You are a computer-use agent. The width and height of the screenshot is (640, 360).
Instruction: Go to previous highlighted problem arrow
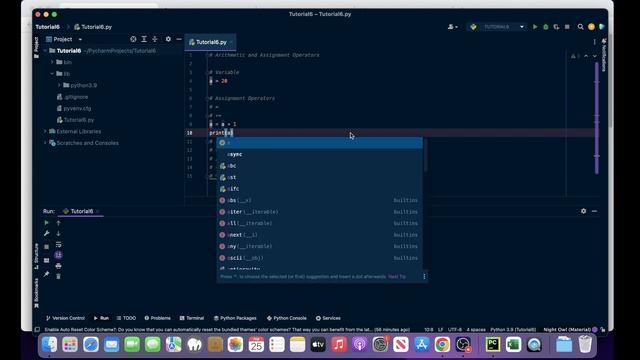(x=586, y=56)
